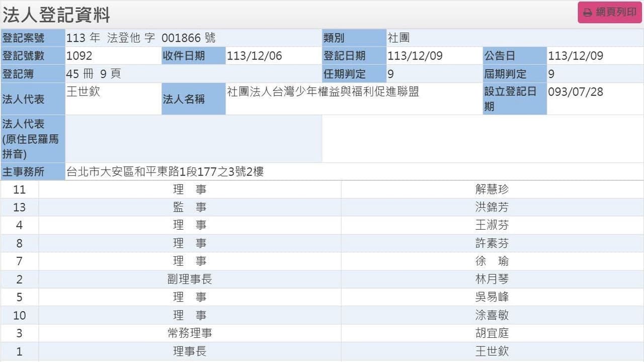This screenshot has width=644, height=362.
Task: Click the name 吳易峰
Action: tap(492, 297)
